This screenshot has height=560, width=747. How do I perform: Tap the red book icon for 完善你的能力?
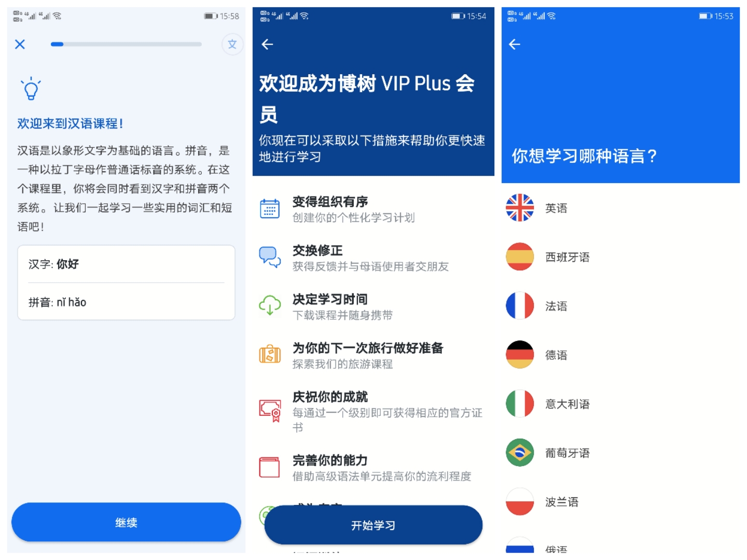(270, 467)
